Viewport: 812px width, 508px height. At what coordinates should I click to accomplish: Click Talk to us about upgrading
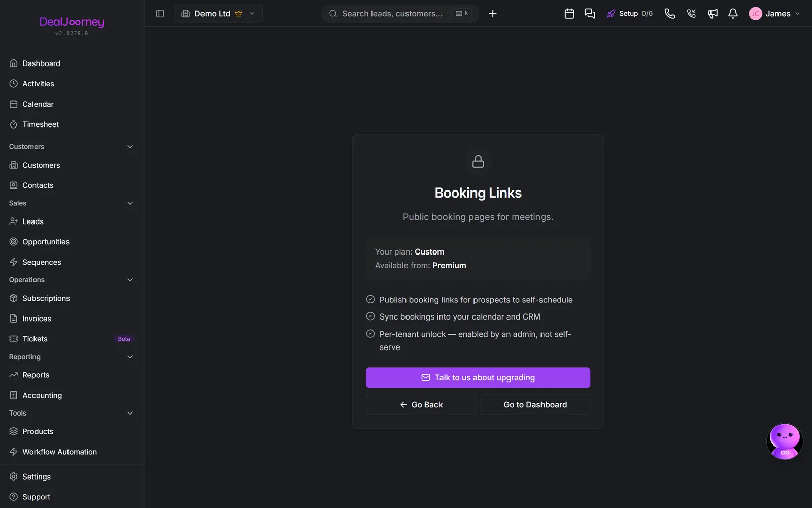tap(478, 377)
